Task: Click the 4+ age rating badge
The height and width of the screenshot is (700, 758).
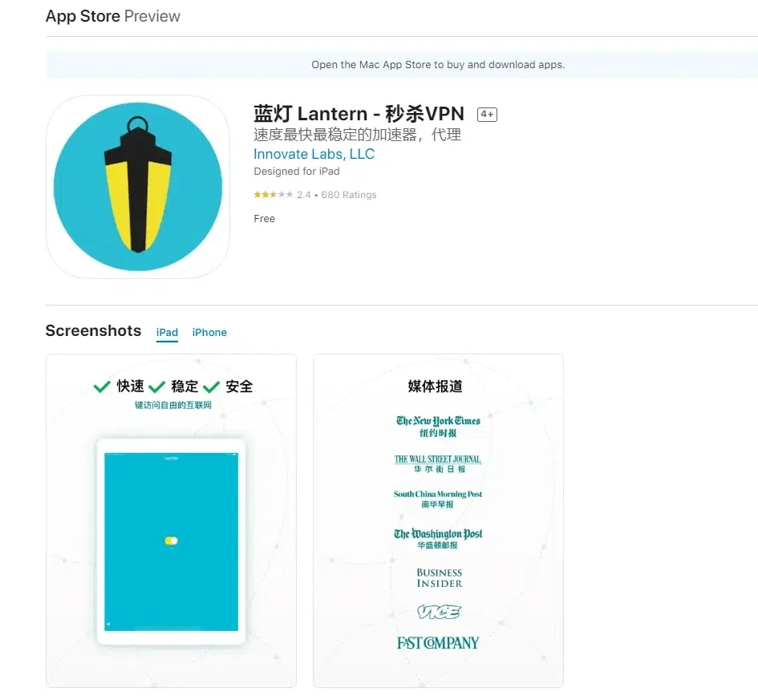Action: point(487,115)
